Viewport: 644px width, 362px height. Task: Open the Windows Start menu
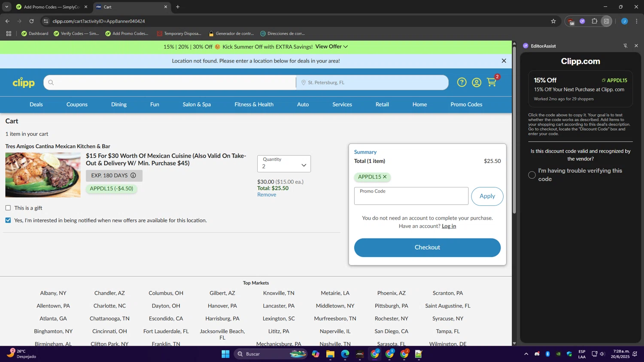225,354
